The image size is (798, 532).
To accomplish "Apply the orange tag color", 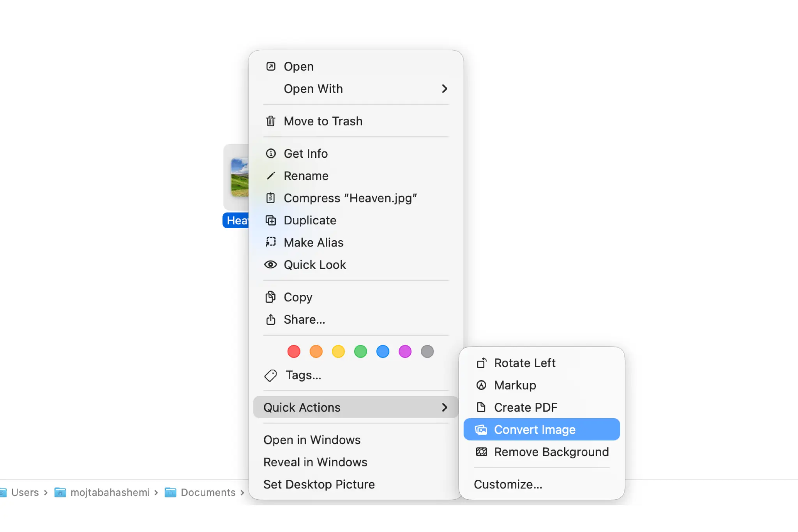I will point(316,351).
